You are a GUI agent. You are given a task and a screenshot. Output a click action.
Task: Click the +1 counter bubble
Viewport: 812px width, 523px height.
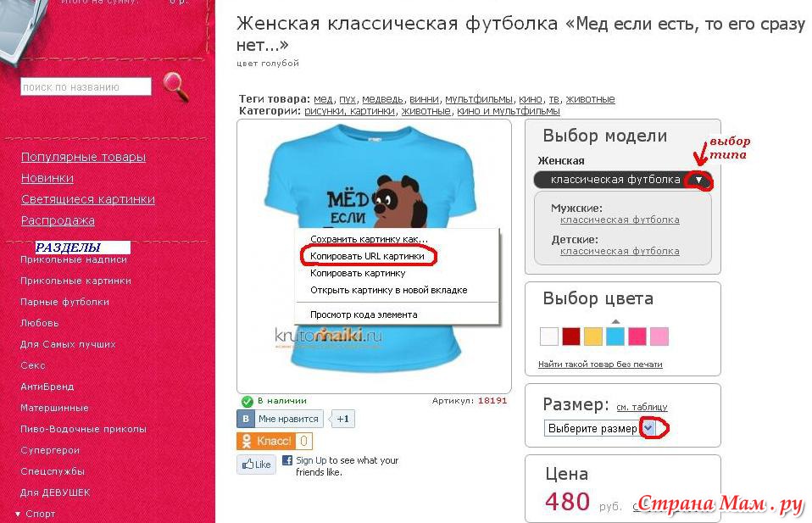pos(342,419)
